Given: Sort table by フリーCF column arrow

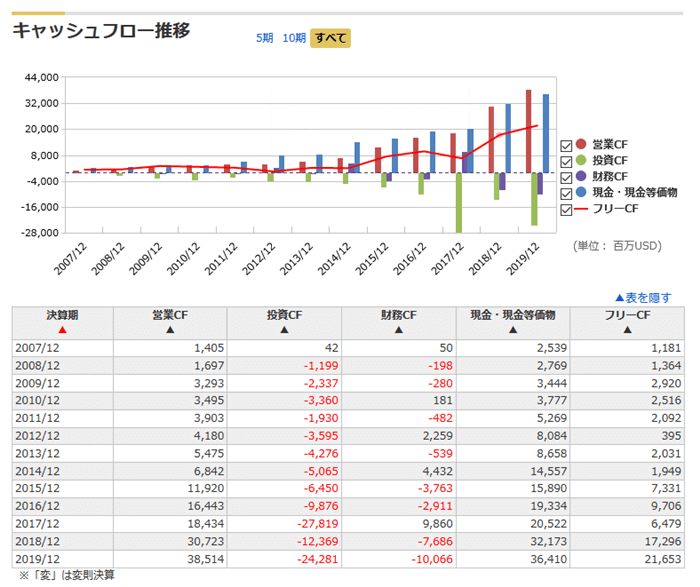Looking at the screenshot, I should [627, 329].
